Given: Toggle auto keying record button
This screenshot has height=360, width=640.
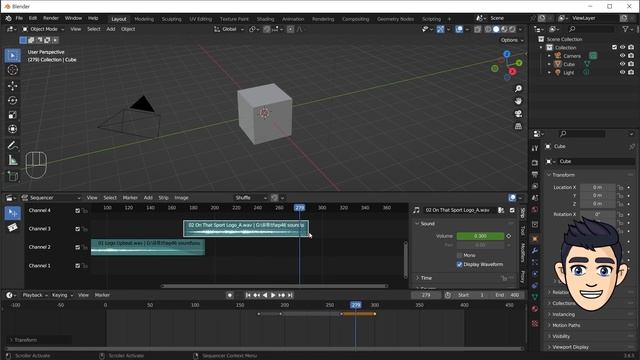Looking at the screenshot, I should pyautogui.click(x=230, y=295).
